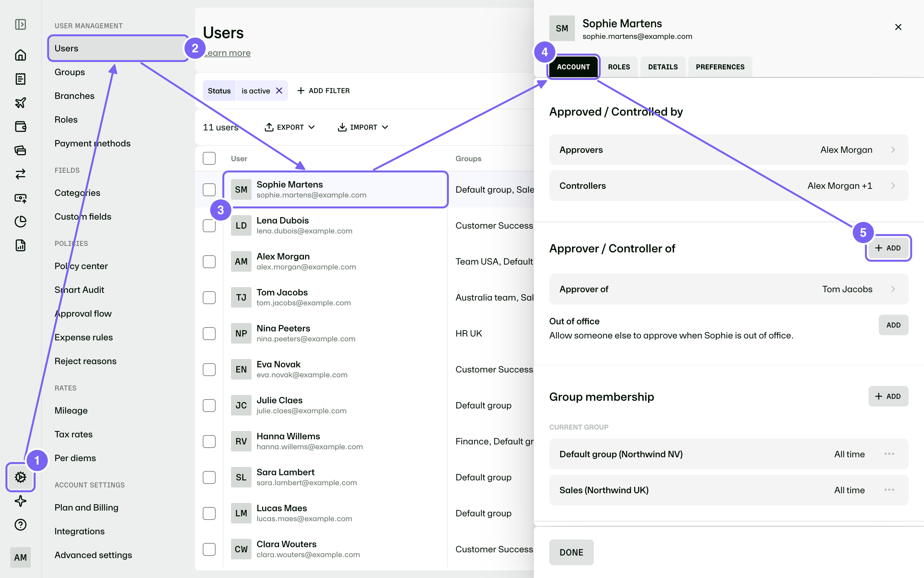Open the Export dropdown
This screenshot has height=578, width=924.
click(x=289, y=127)
